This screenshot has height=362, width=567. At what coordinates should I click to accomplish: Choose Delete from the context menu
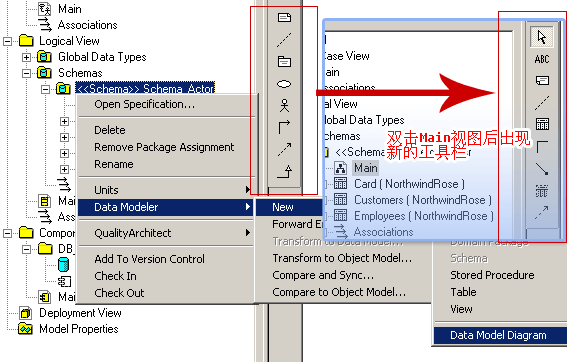(167, 130)
